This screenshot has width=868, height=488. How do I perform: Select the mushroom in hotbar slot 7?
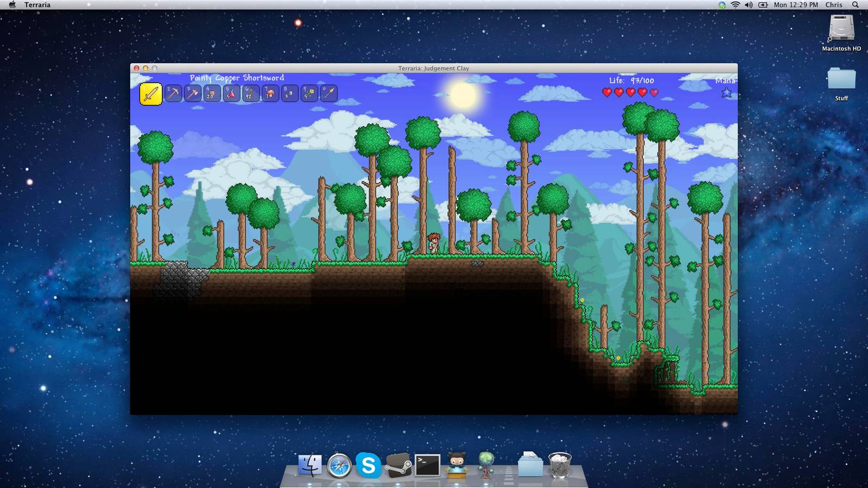pos(270,93)
